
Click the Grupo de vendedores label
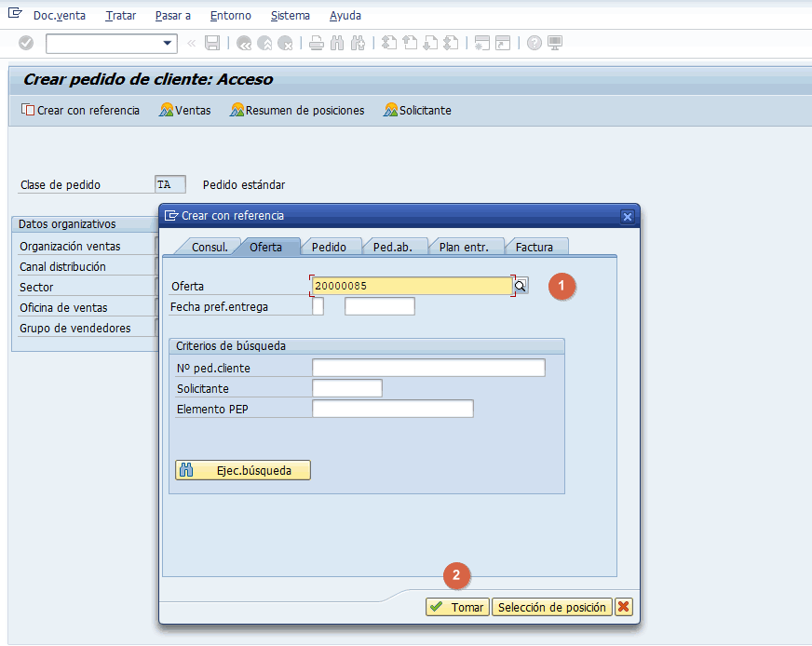click(x=75, y=329)
